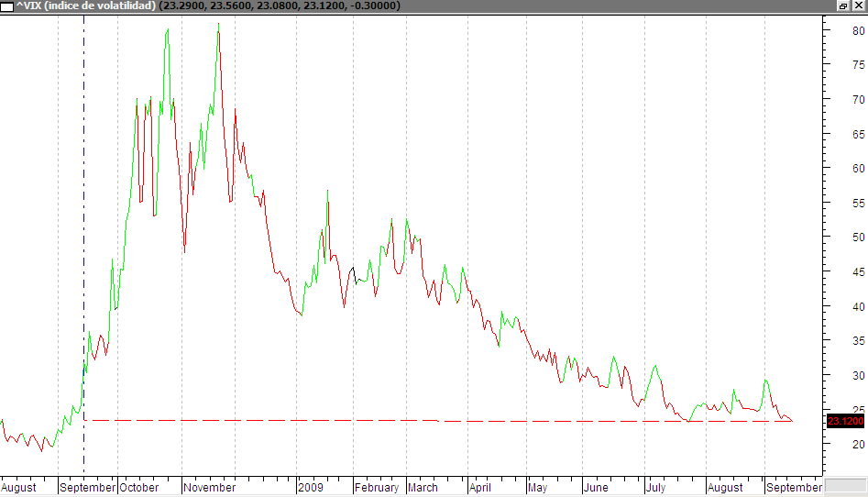Click the chart window icon in title bar

coord(6,6)
